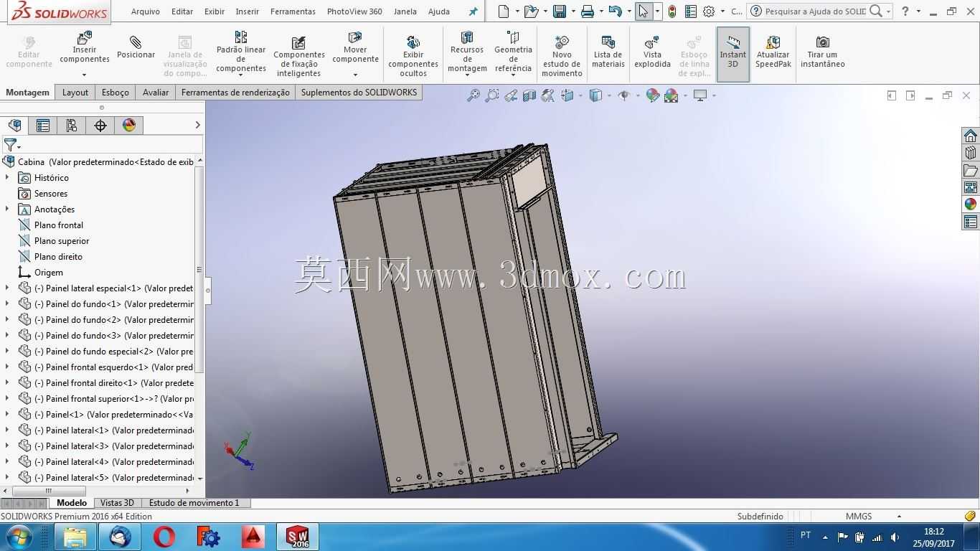Click the Vista explodida tool
This screenshot has height=551, width=980.
click(x=652, y=52)
